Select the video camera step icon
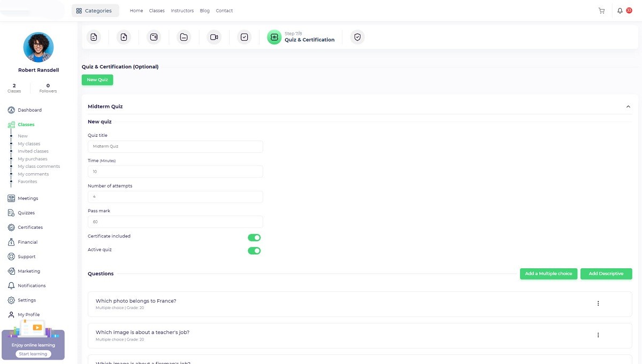 214,37
